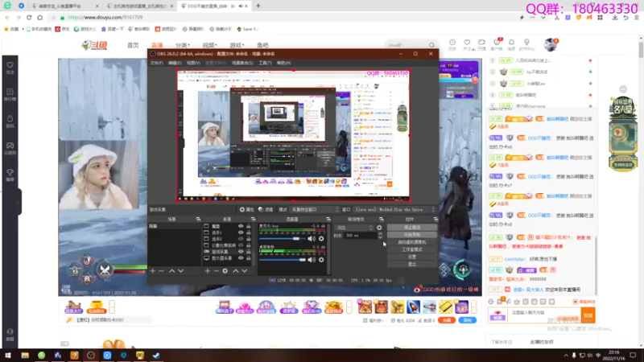Pop out the OBS sources dock

253,219
